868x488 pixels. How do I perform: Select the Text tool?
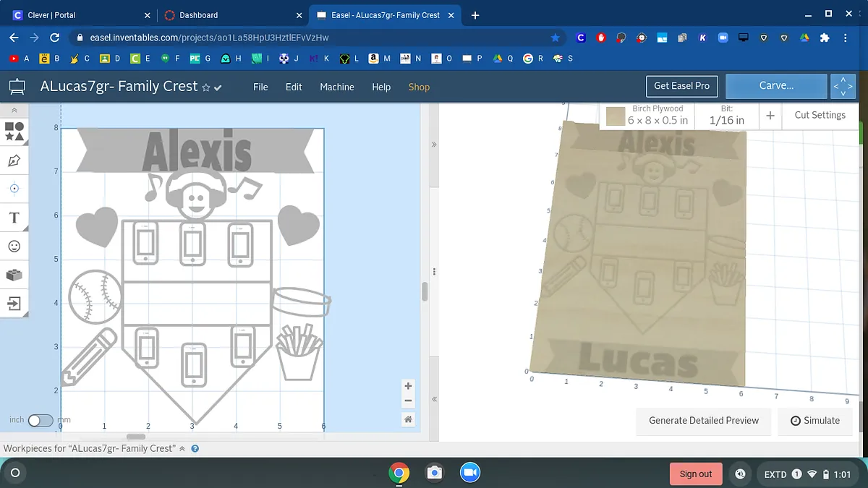(x=14, y=218)
